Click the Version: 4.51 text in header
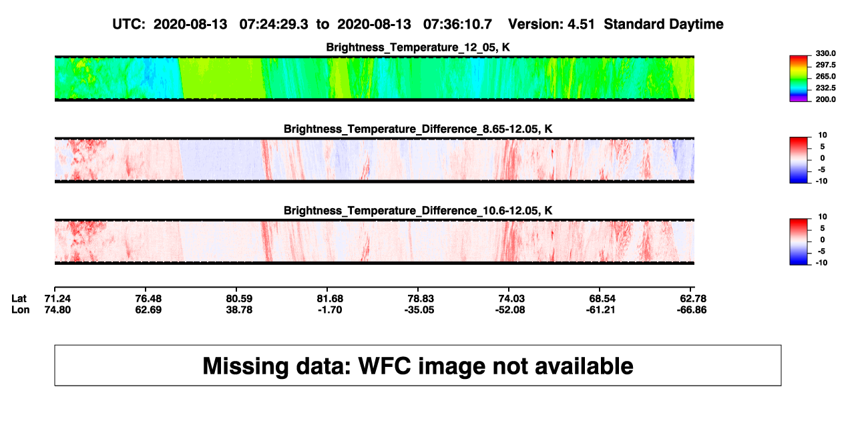Viewport: 868px width, 445px height. (x=553, y=24)
